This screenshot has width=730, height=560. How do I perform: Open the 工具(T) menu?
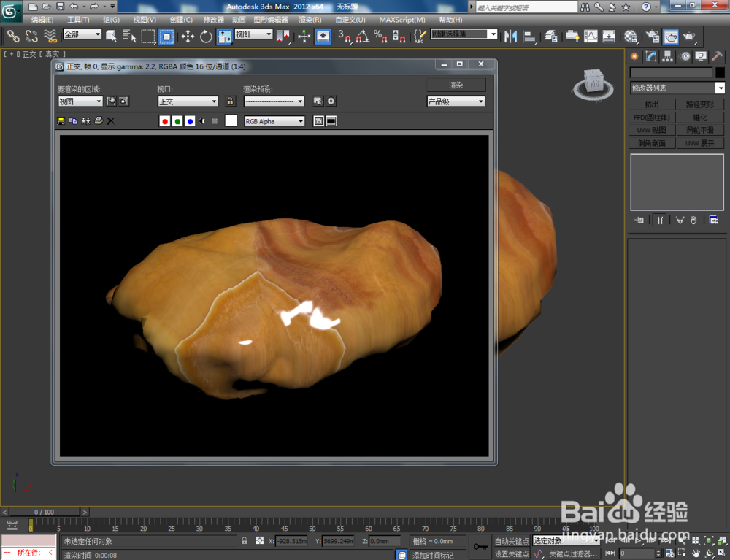pos(78,20)
